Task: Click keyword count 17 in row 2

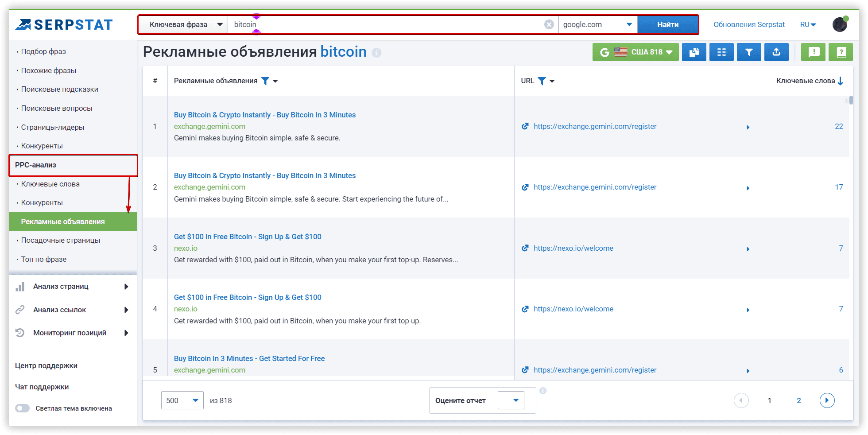Action: tap(839, 187)
